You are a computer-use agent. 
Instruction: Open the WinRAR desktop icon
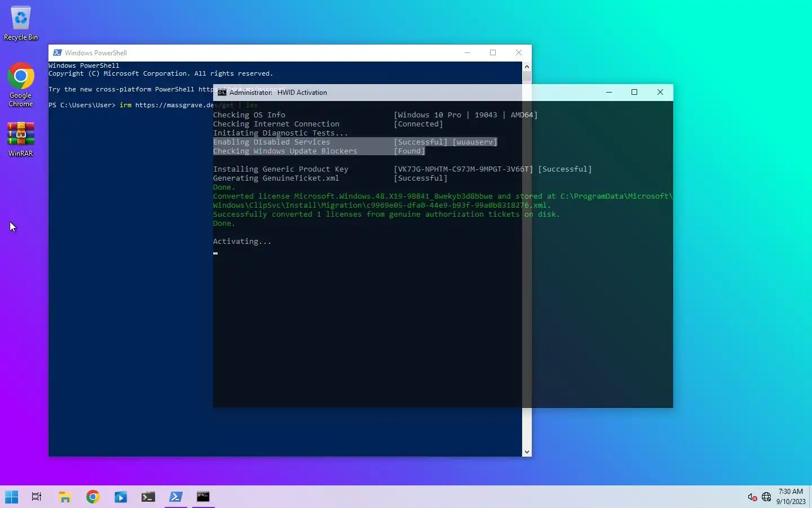pyautogui.click(x=21, y=139)
